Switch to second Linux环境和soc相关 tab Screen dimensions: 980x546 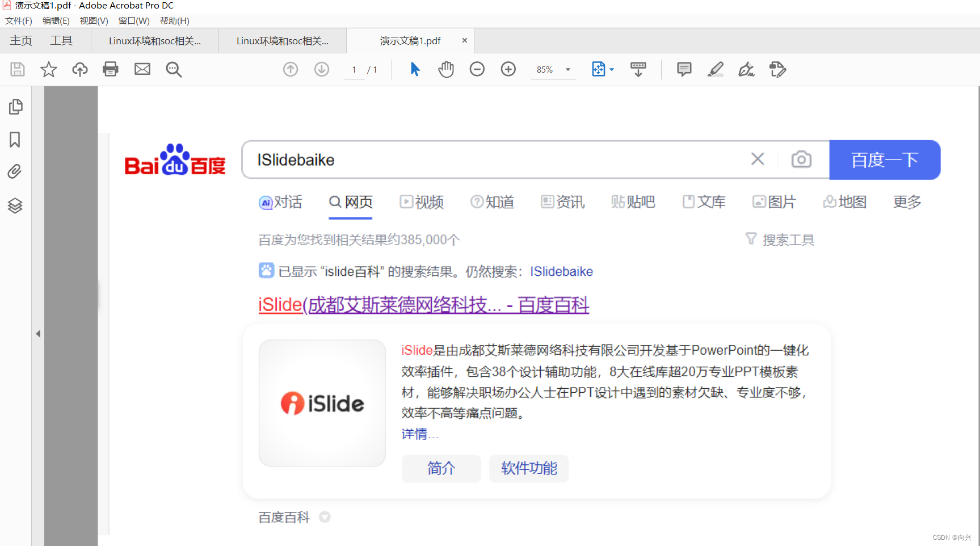[x=283, y=41]
